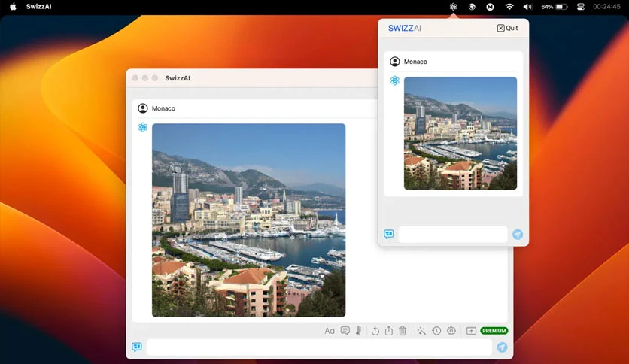Open settings via the gear icon
This screenshot has width=629, height=364.
[451, 331]
